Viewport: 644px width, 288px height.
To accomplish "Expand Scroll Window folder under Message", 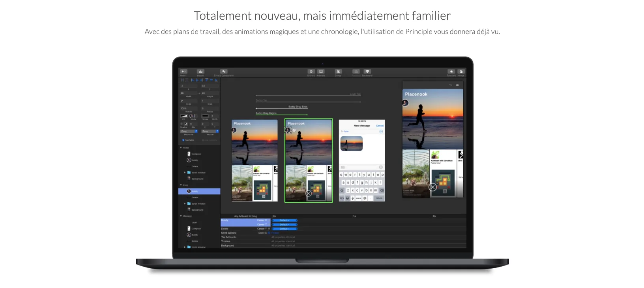I will click(x=185, y=247).
